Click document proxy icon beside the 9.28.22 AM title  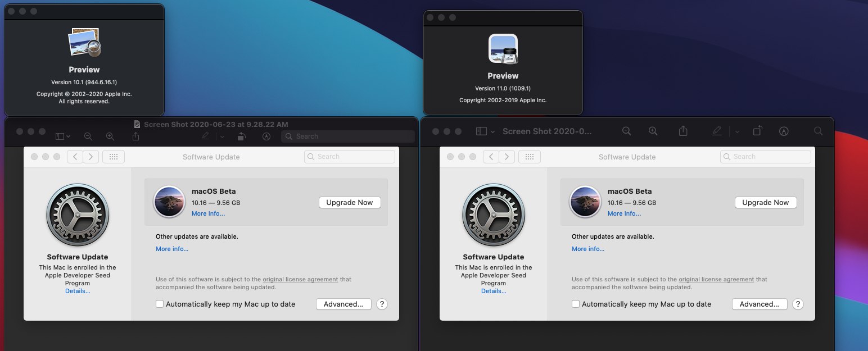pyautogui.click(x=137, y=124)
